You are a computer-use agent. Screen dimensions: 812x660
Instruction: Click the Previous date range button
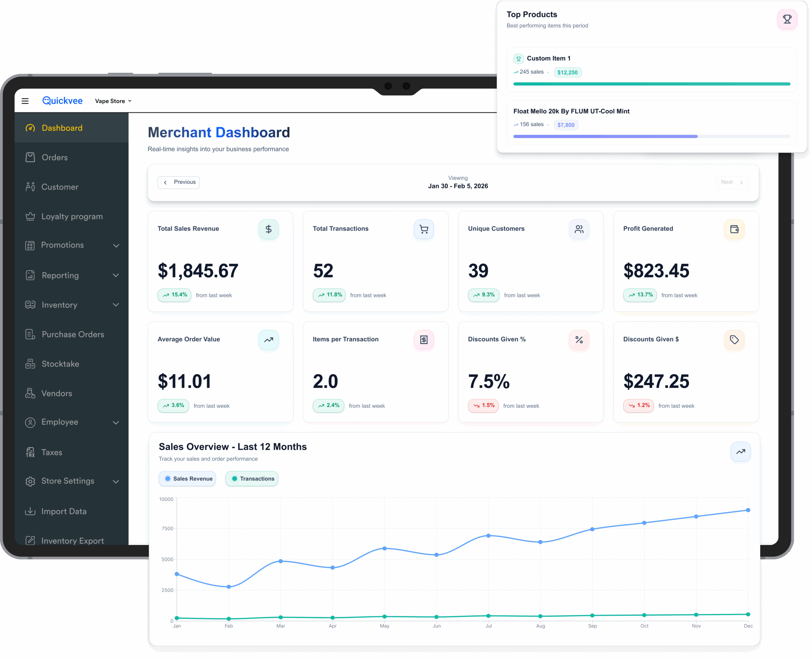[179, 183]
